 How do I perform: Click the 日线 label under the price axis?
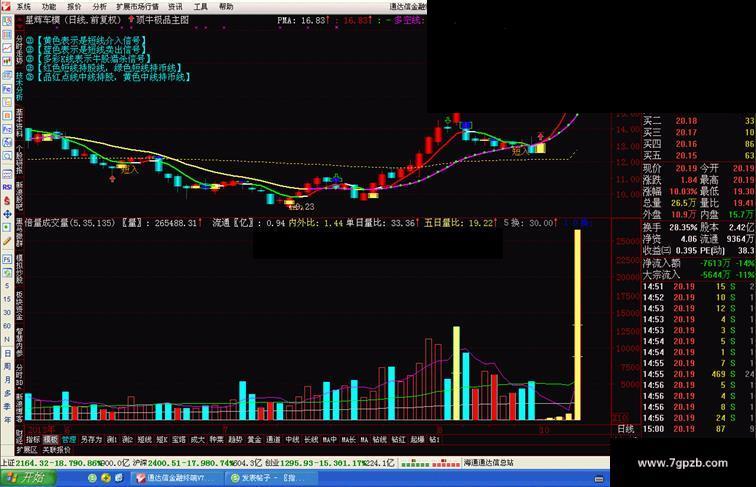tap(626, 429)
